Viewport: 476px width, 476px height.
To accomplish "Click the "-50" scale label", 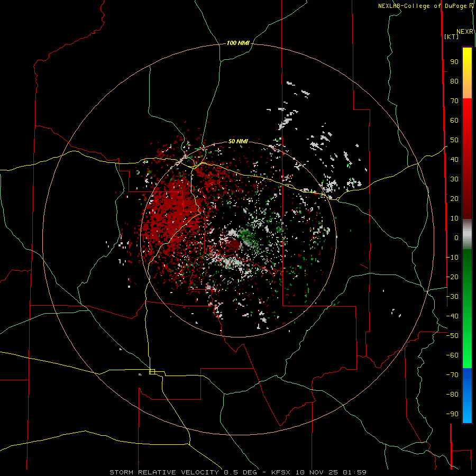I will click(452, 336).
